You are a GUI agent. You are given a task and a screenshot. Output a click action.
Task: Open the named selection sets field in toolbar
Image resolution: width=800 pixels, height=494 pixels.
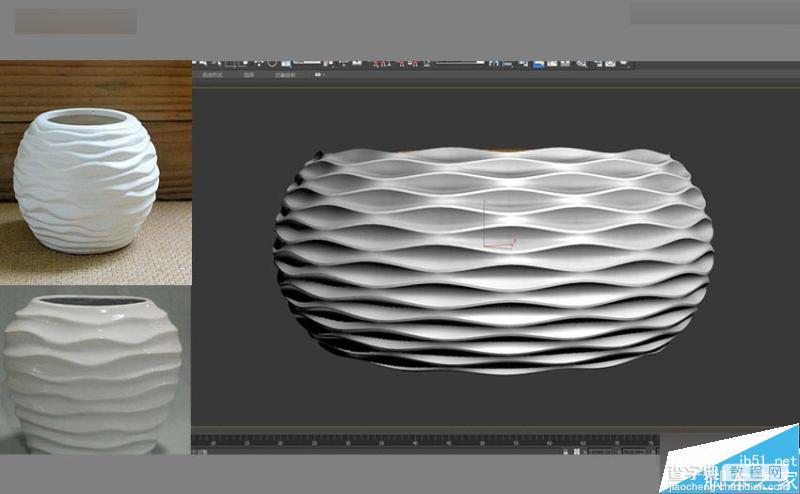tap(460, 62)
